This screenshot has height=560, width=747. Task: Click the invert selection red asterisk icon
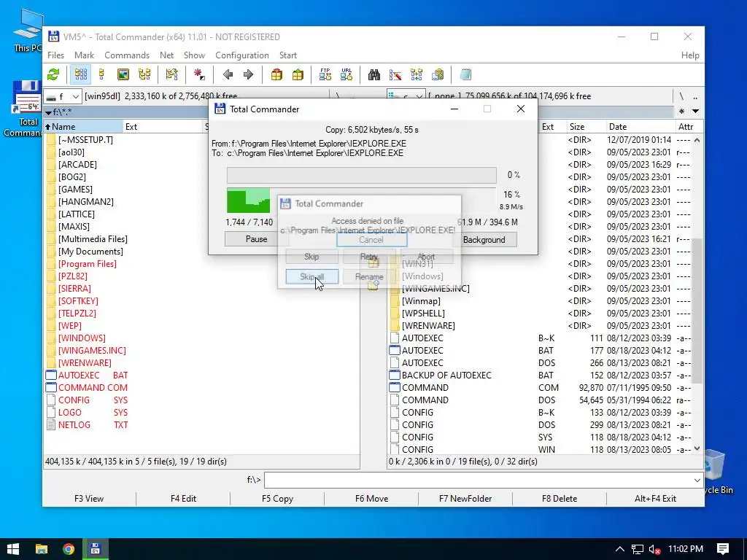[199, 75]
